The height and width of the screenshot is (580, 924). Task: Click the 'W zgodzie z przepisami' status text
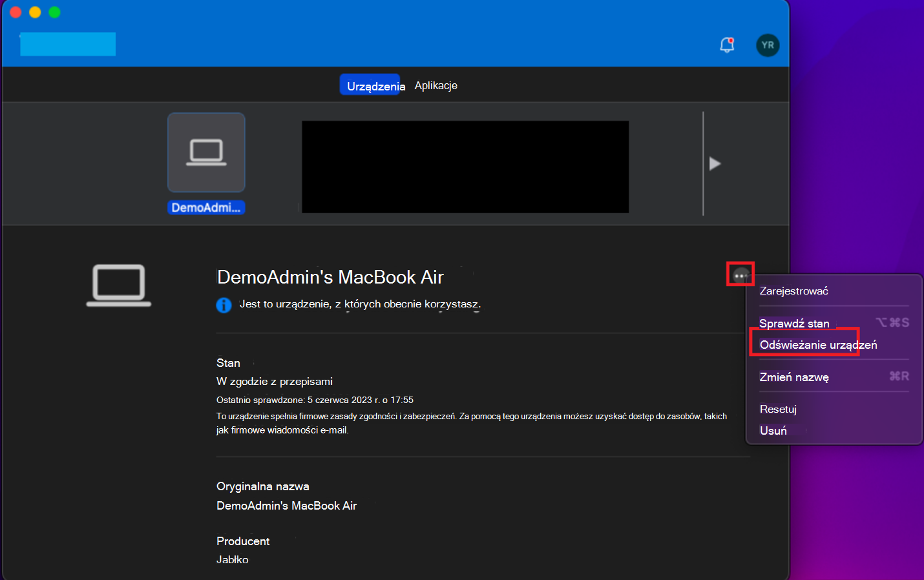pos(275,381)
